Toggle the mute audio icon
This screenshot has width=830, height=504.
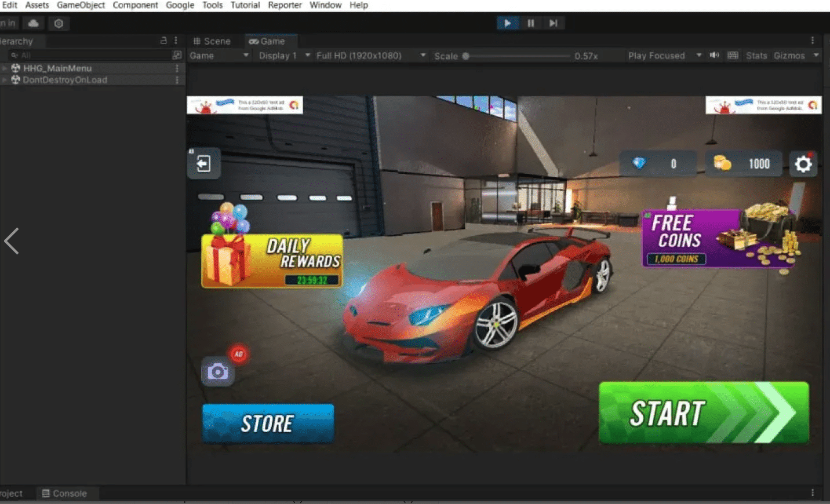coord(714,56)
